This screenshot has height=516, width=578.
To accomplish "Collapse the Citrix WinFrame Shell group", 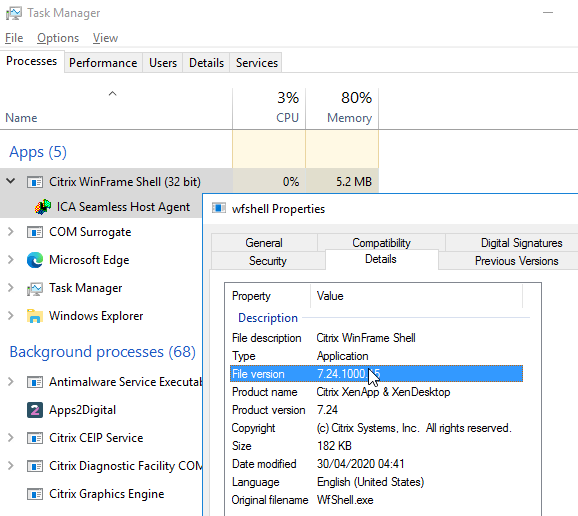I will click(11, 181).
